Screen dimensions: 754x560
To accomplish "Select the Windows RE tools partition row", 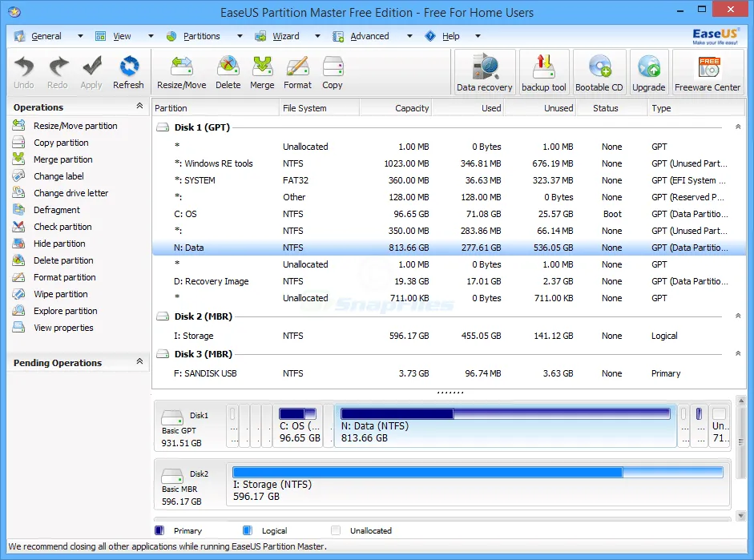I will tap(449, 163).
